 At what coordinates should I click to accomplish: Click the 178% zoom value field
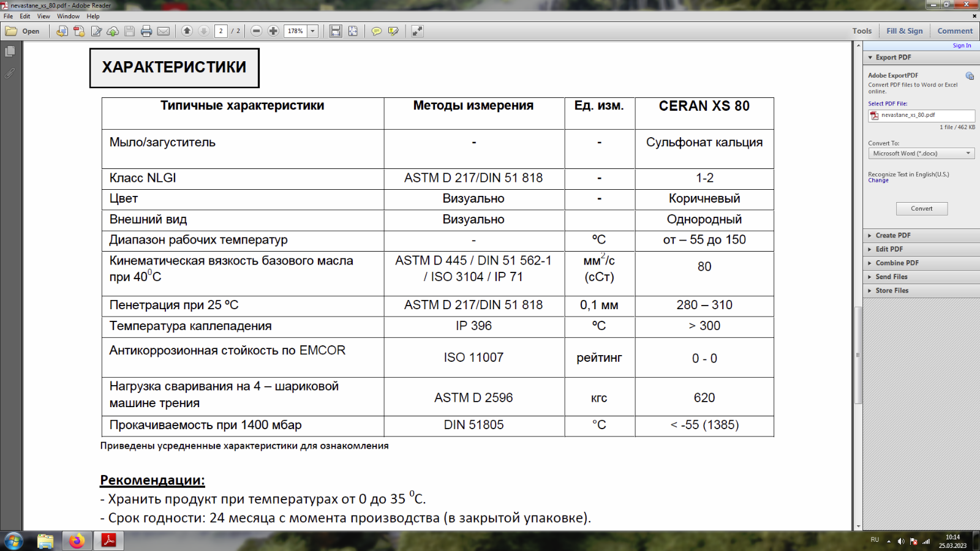pyautogui.click(x=296, y=31)
